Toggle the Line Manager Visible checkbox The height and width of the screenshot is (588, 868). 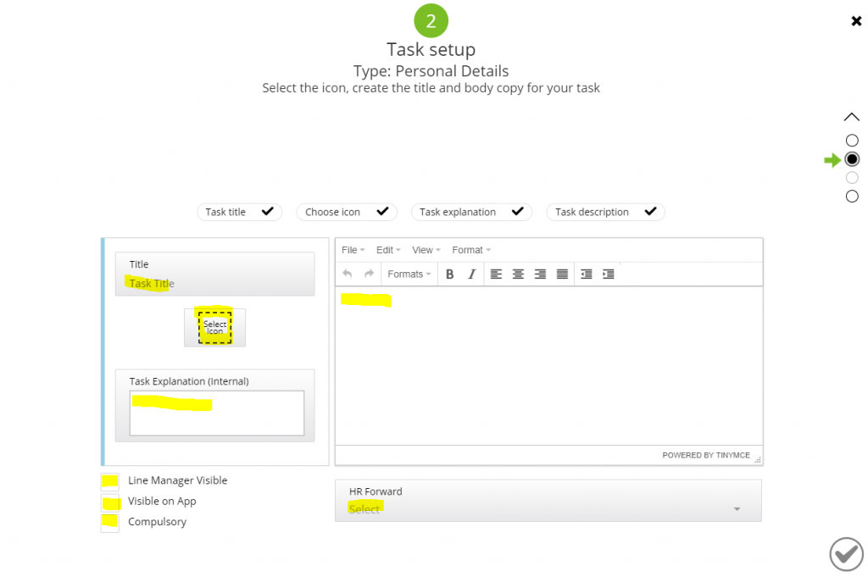pyautogui.click(x=108, y=480)
